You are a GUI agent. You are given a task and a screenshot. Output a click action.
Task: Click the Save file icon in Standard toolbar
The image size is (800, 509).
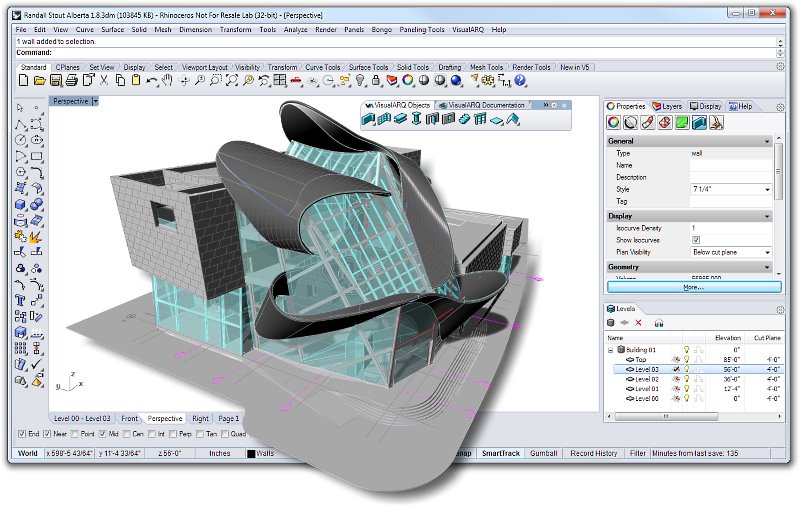click(x=57, y=80)
